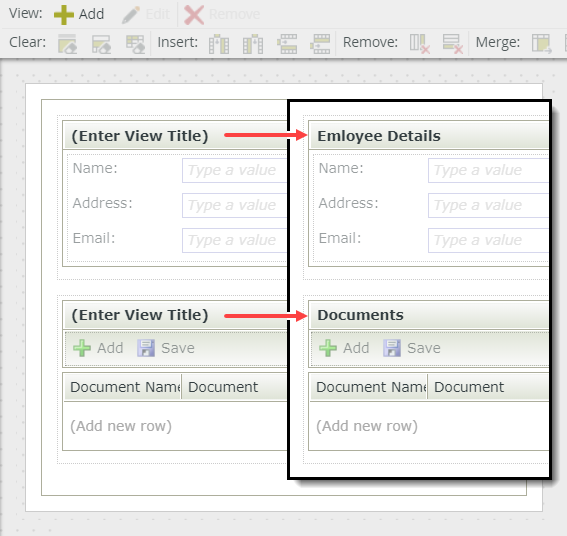567x536 pixels.
Task: Click the first Merge cell icon
Action: click(542, 44)
